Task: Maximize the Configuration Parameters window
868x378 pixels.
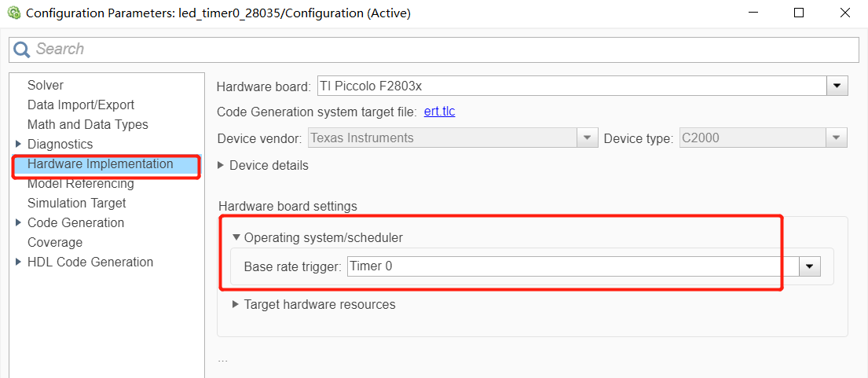Action: pos(799,13)
